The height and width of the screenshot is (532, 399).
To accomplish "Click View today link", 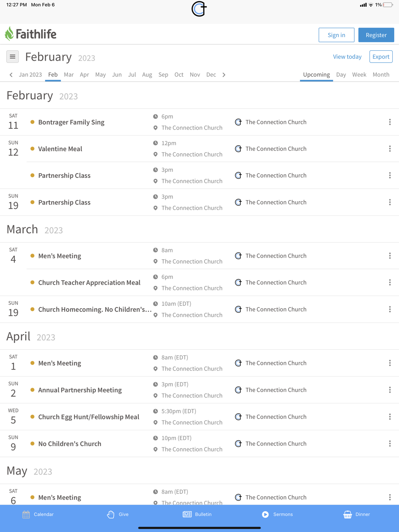I will (347, 57).
